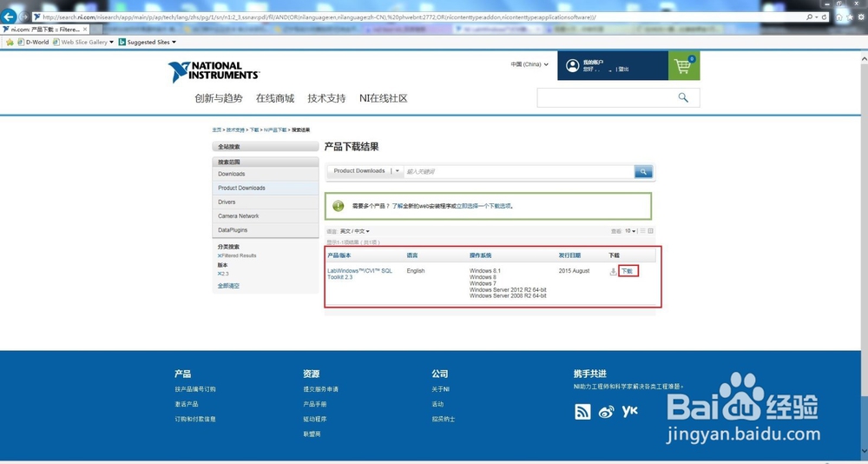This screenshot has height=464, width=868.
Task: Remove the 2.3 version filter
Action: tap(220, 274)
